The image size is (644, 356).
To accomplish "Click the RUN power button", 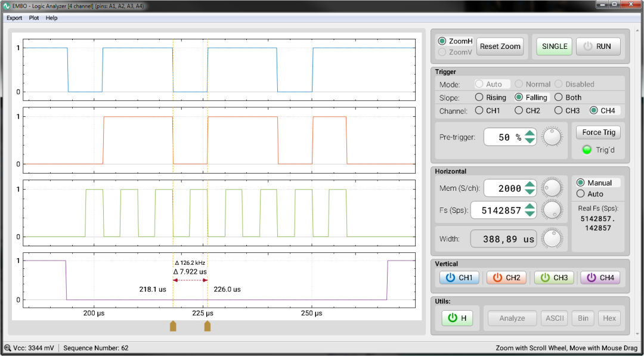I will click(597, 47).
